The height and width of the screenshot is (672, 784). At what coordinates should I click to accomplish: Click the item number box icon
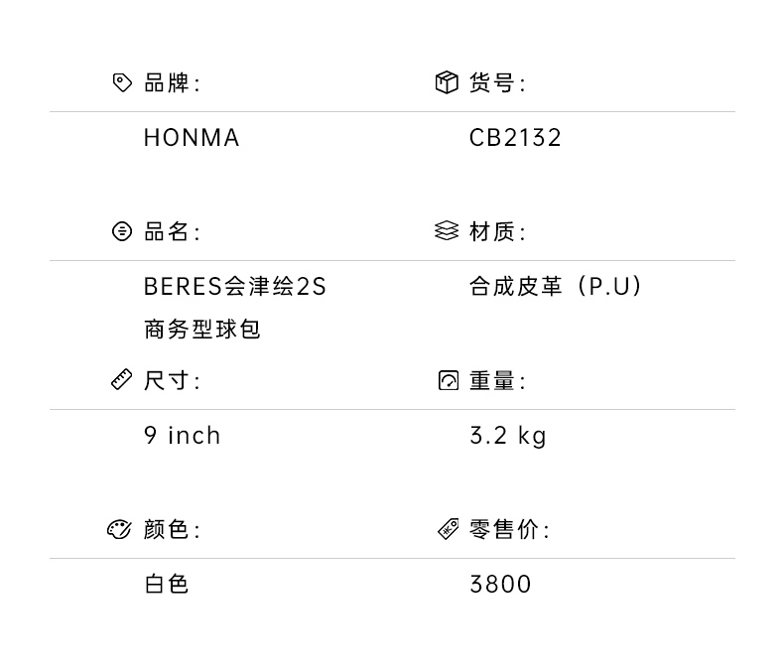[447, 82]
